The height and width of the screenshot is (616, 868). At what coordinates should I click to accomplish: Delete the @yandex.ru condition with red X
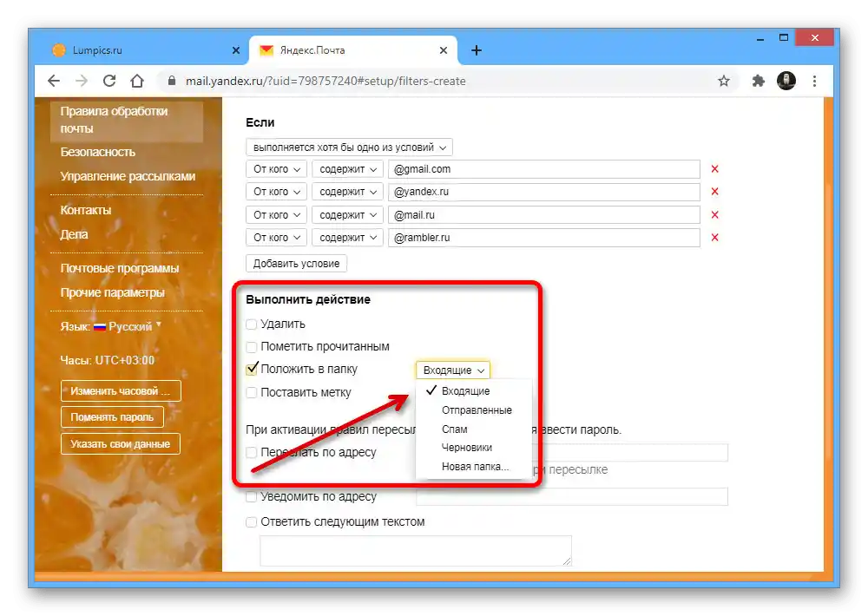pos(714,192)
